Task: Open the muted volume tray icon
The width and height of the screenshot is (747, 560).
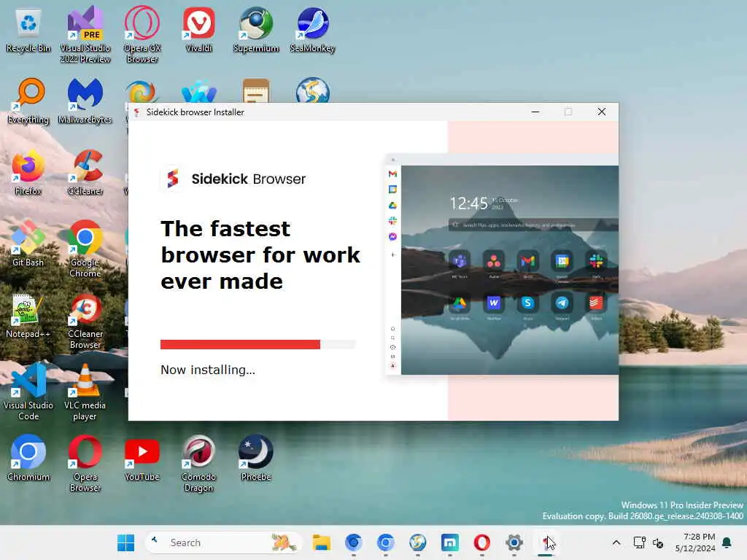Action: (658, 542)
